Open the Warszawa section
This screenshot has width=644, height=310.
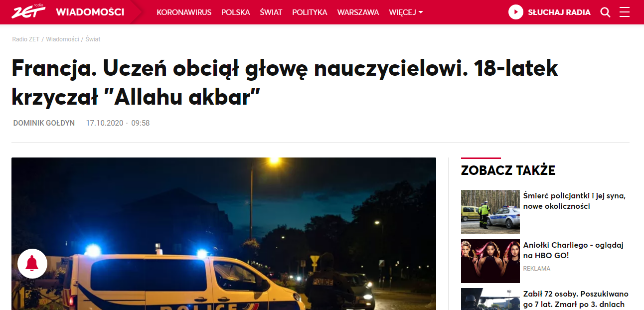[x=358, y=12]
